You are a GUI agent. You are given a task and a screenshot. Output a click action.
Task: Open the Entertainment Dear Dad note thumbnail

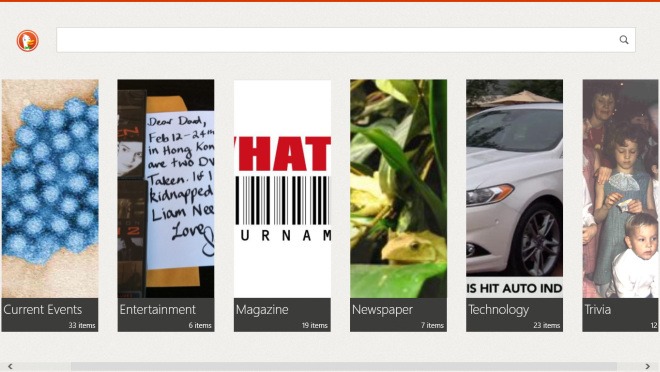click(166, 189)
